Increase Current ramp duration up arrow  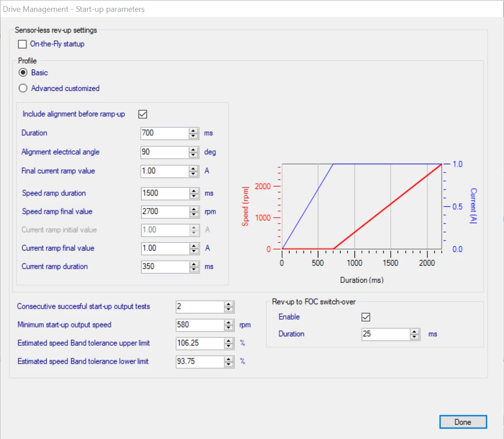point(194,264)
